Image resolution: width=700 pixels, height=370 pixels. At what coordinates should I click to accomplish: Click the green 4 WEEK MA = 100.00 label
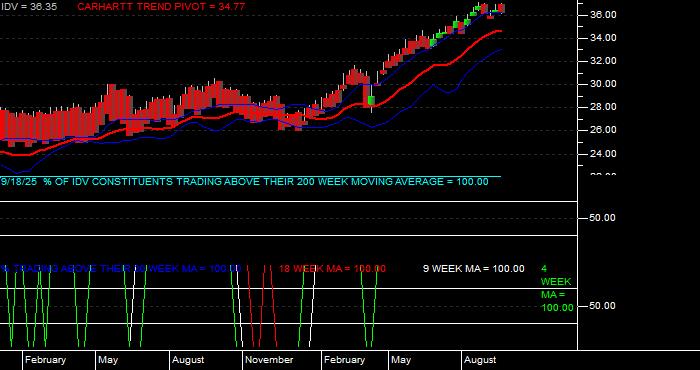pos(557,288)
